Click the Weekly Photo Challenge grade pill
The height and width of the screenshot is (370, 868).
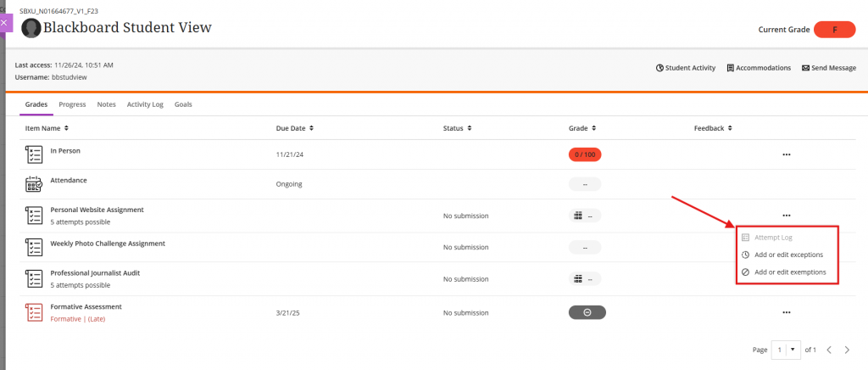click(x=585, y=248)
